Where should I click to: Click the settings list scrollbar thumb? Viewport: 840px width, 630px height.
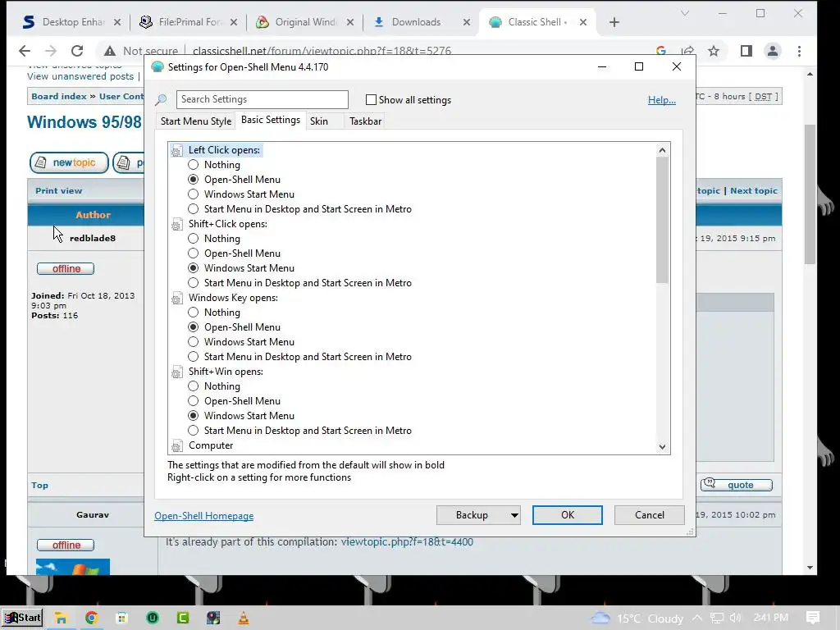(662, 220)
